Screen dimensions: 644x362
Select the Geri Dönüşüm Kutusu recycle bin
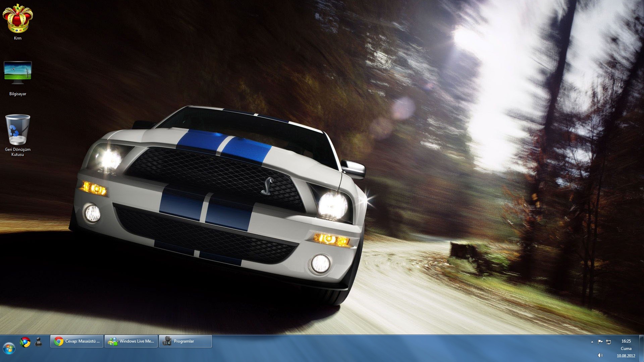click(17, 135)
